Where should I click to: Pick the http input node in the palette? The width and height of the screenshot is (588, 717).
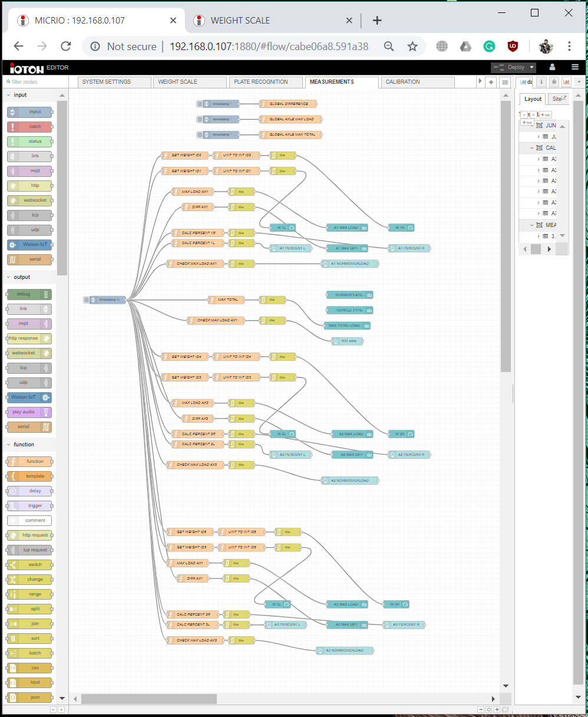[29, 186]
